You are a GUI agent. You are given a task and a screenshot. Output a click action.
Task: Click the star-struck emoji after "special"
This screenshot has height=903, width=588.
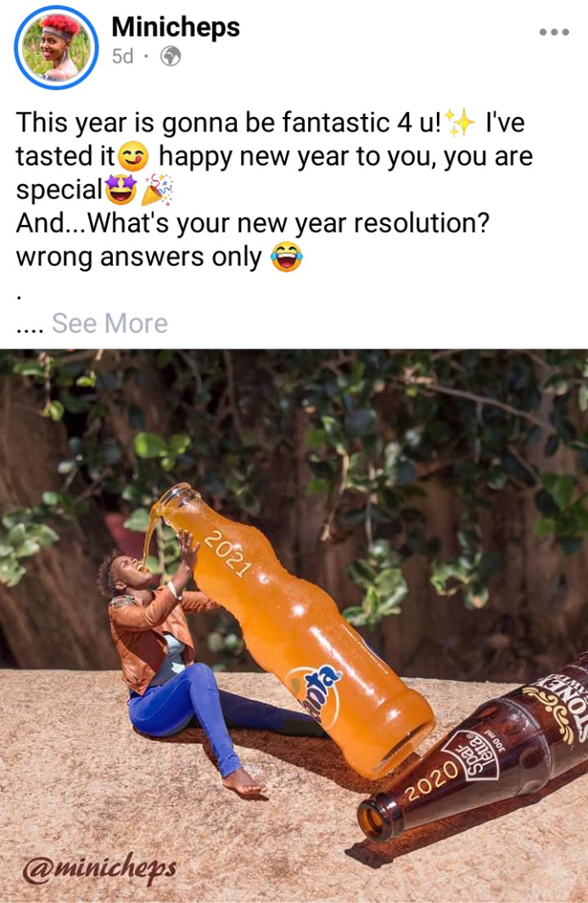pyautogui.click(x=121, y=189)
